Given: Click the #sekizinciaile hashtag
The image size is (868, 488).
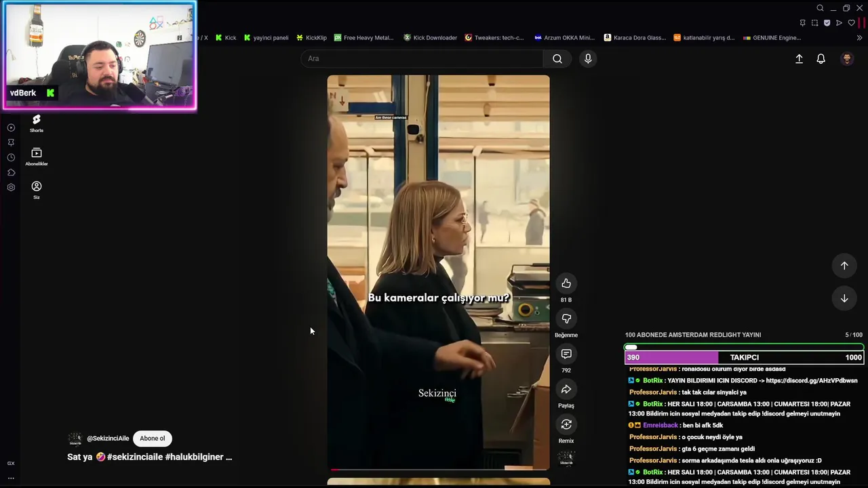Looking at the screenshot, I should point(135,457).
